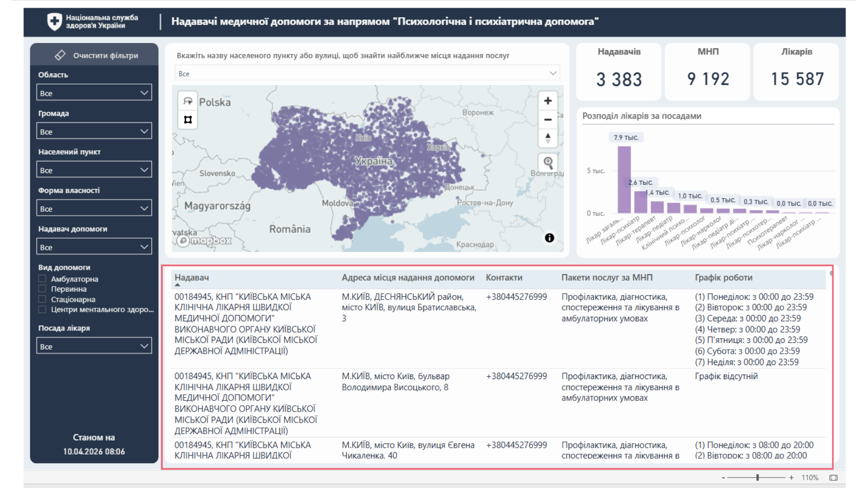Click the Графік відсутній cell

point(726,376)
